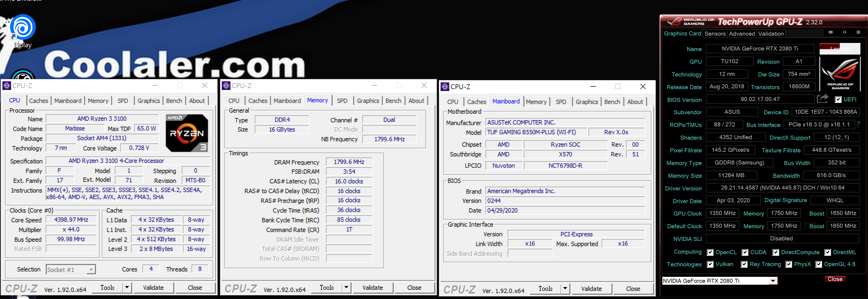Click Device ID 10DE 1E07 field
Viewport: 868px width, 299px height.
pos(825,112)
